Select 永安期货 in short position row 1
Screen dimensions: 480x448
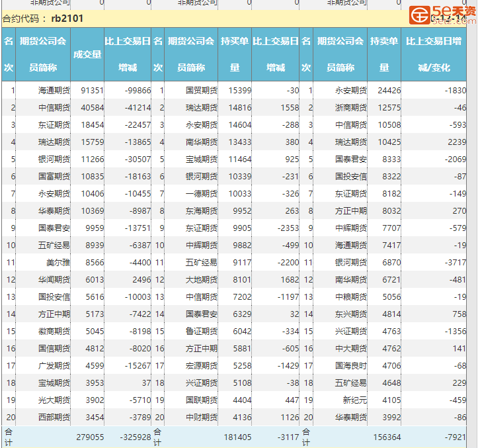click(351, 91)
